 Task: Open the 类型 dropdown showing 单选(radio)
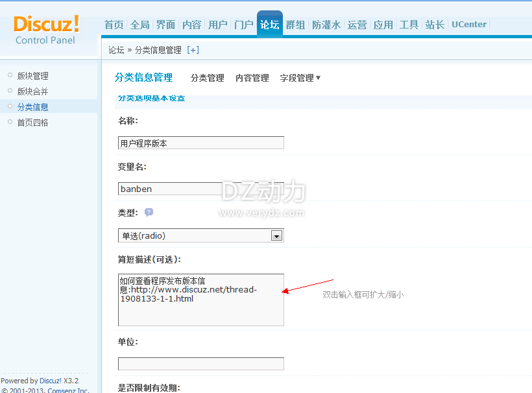[x=200, y=235]
